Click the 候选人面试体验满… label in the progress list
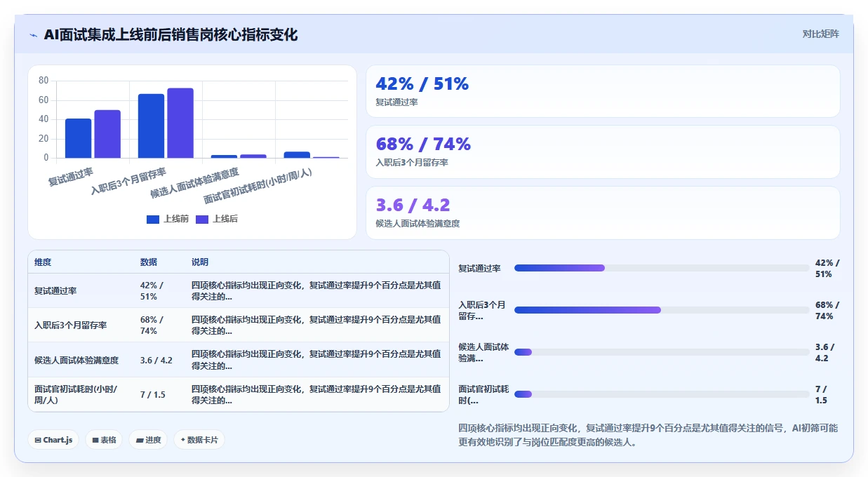The width and height of the screenshot is (868, 477). point(483,352)
